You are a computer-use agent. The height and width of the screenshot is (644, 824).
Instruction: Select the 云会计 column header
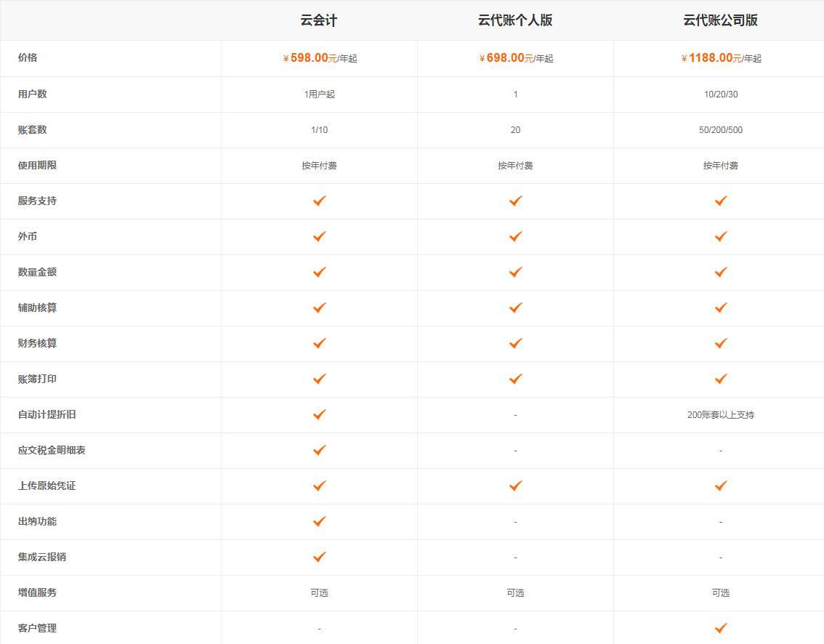[319, 20]
